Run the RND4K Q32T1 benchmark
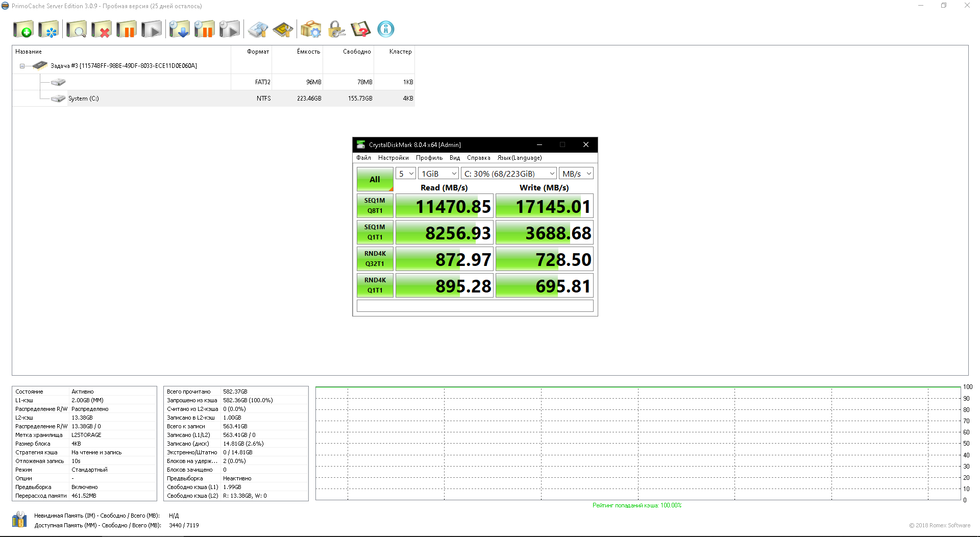This screenshot has height=537, width=980. click(x=375, y=259)
